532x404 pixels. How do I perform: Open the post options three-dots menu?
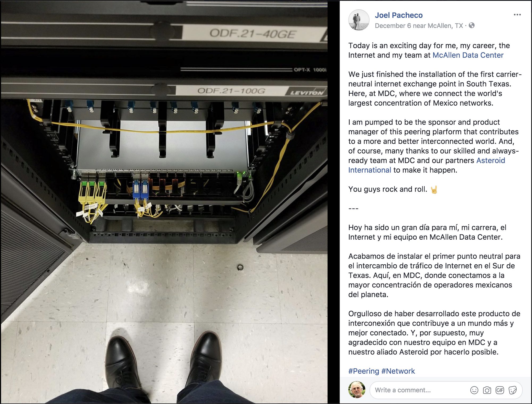(517, 15)
